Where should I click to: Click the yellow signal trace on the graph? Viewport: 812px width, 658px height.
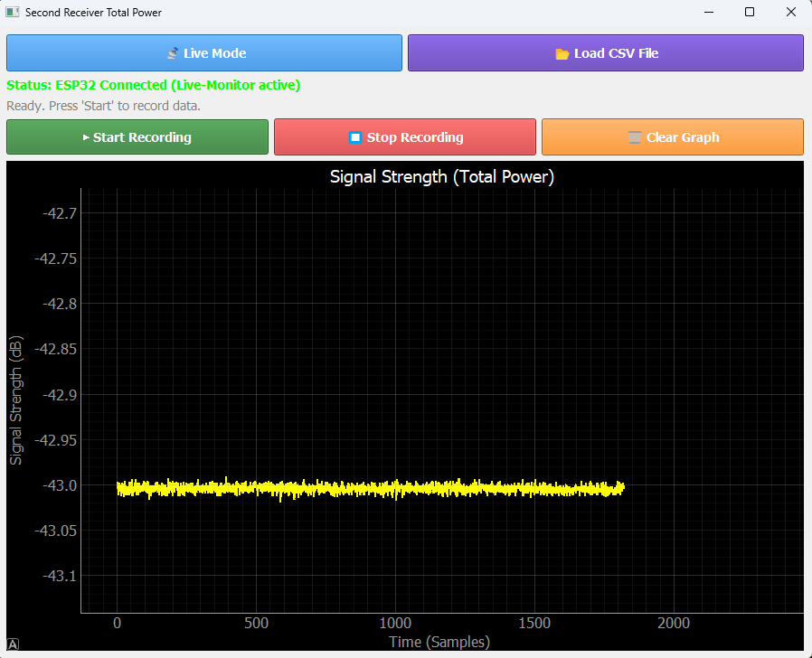tap(371, 488)
